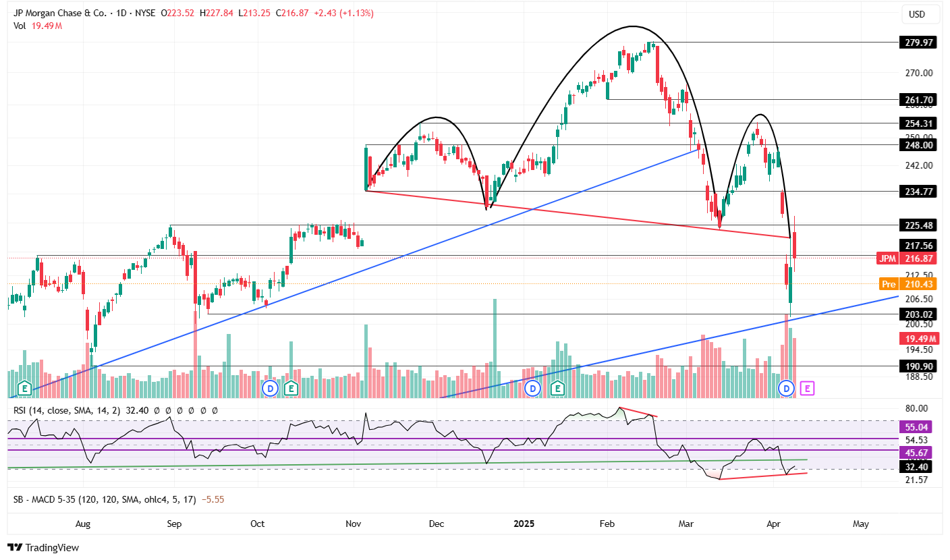Click the 190.90 price level label

click(918, 366)
